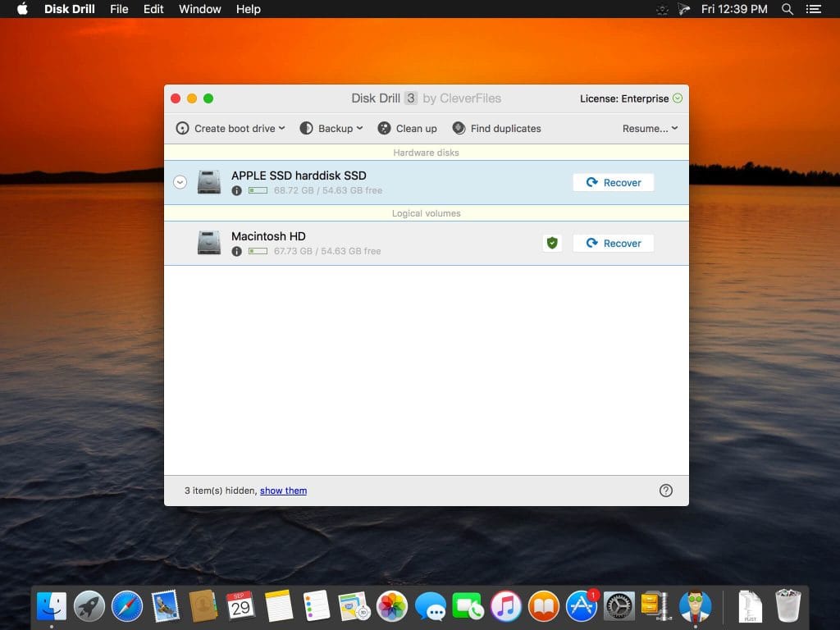Screen dimensions: 840x630
Task: Click the info icon beside APPLE SSD harddisk
Action: [238, 189]
